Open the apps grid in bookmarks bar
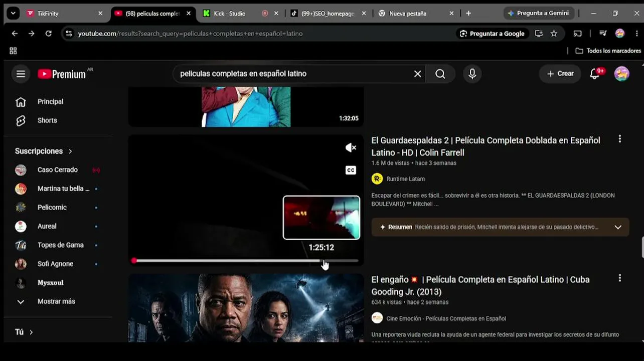This screenshot has height=361, width=644. tap(13, 51)
